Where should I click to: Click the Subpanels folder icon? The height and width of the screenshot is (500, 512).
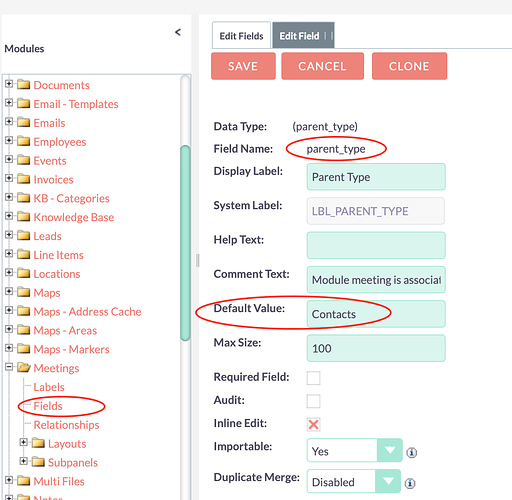click(38, 462)
